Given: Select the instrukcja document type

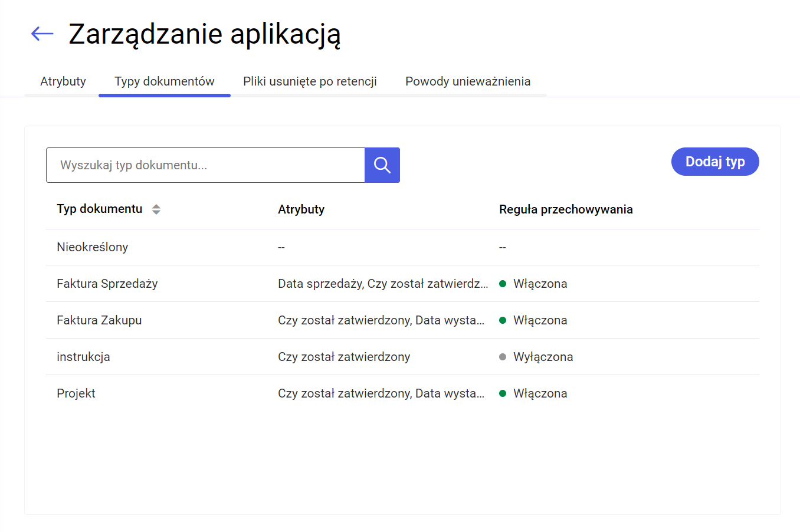Looking at the screenshot, I should (83, 357).
